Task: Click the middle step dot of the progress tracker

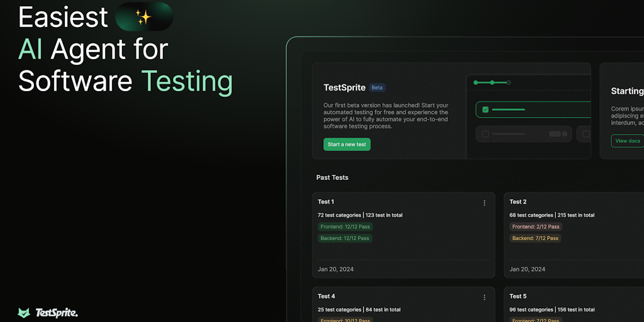Action: [492, 82]
